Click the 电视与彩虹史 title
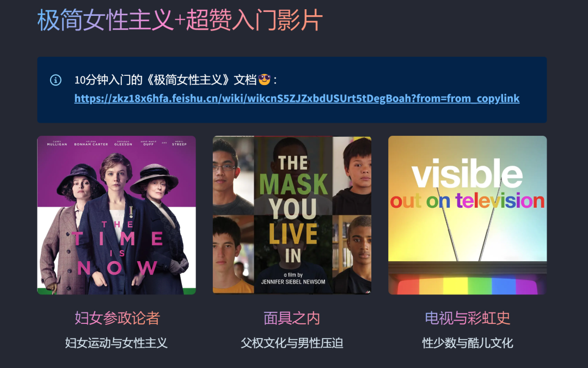The image size is (588, 368). tap(467, 318)
